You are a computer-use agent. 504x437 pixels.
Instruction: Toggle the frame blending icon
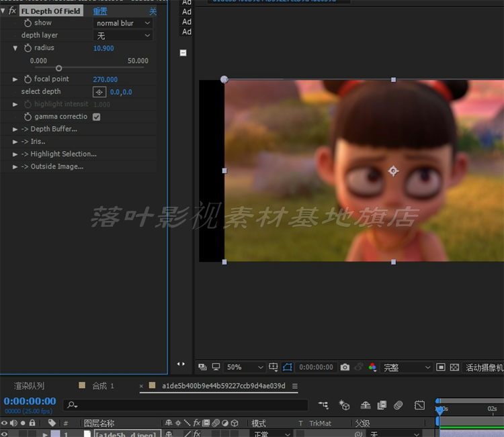click(382, 405)
